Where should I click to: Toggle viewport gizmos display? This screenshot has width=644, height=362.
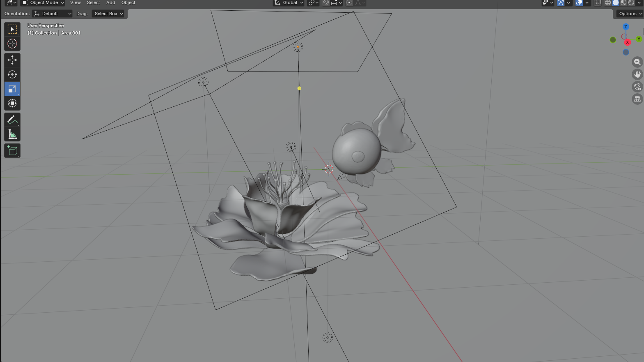[x=561, y=3]
